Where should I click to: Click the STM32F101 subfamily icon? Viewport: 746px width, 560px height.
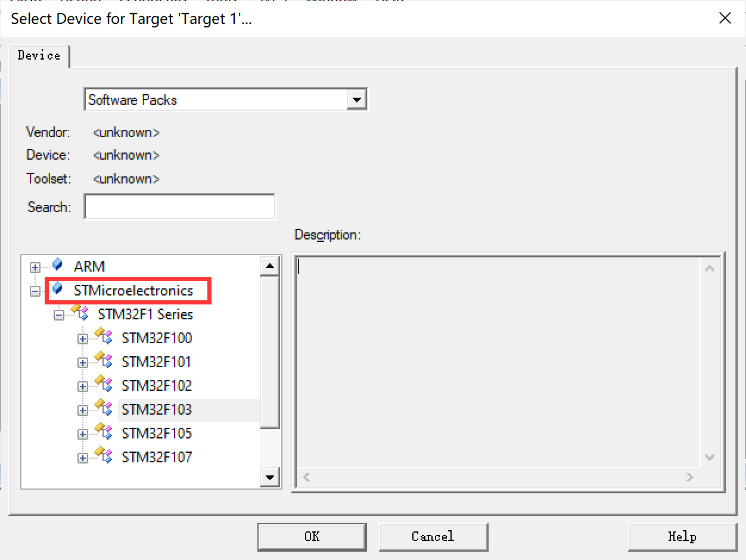[104, 360]
